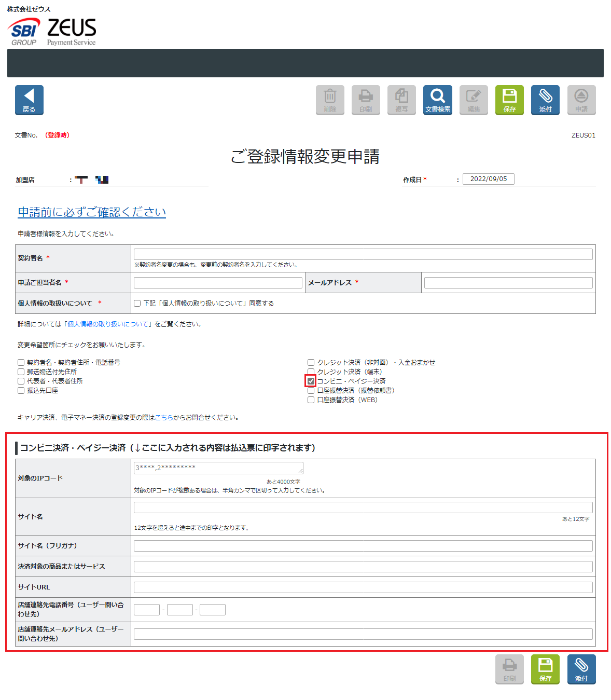
Task: Click the 削除 trash icon
Action: (330, 100)
